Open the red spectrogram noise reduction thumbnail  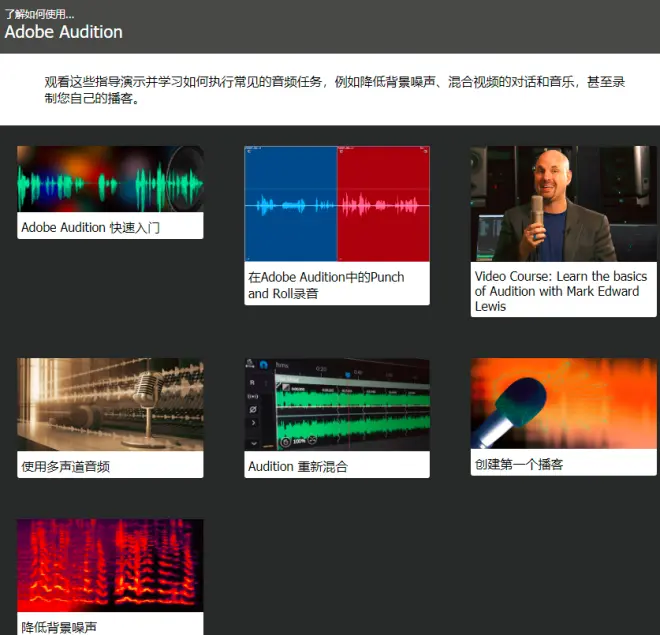[110, 566]
